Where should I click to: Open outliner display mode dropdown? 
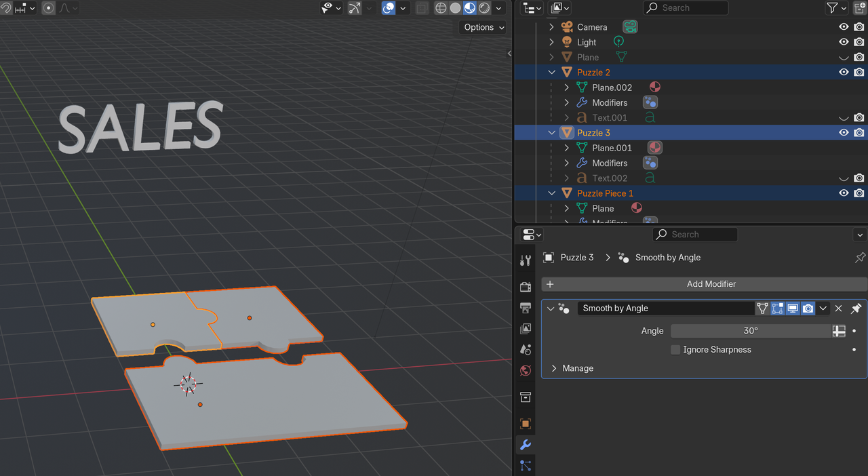tap(560, 8)
